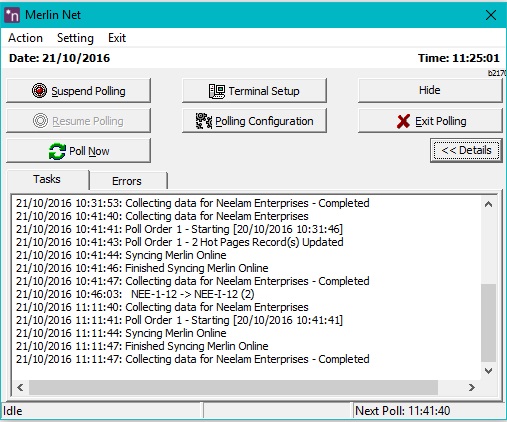This screenshot has height=422, width=507.
Task: Click the Hide button
Action: click(430, 90)
